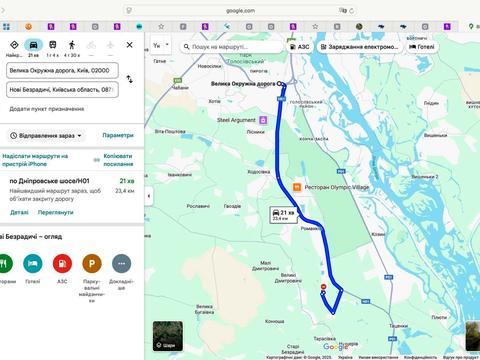Search nearby restaurants round icon
480x360 pixels.
coord(4,263)
